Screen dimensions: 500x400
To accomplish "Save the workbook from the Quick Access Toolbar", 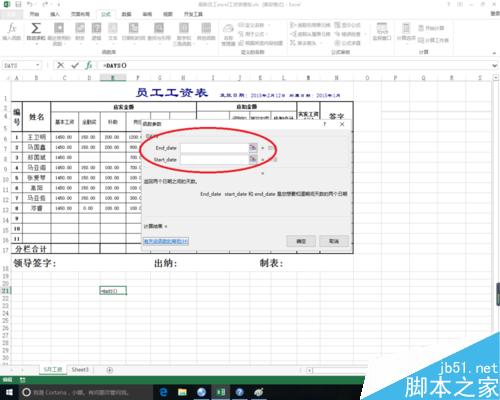I will tap(18, 5).
